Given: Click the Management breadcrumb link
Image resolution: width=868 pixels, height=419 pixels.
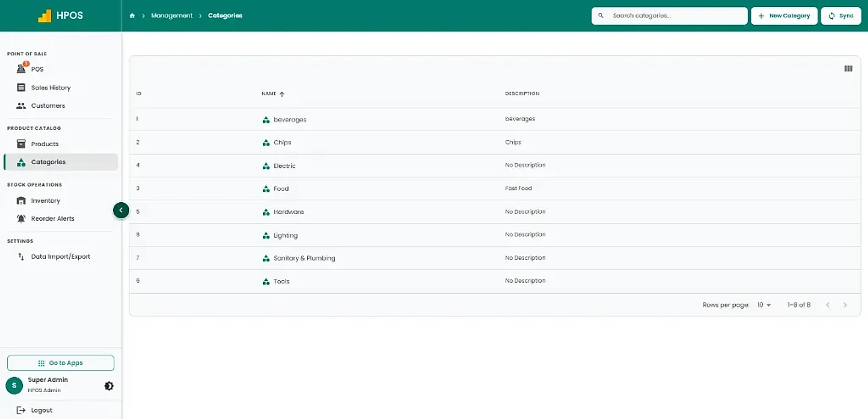Looking at the screenshot, I should pos(172,16).
